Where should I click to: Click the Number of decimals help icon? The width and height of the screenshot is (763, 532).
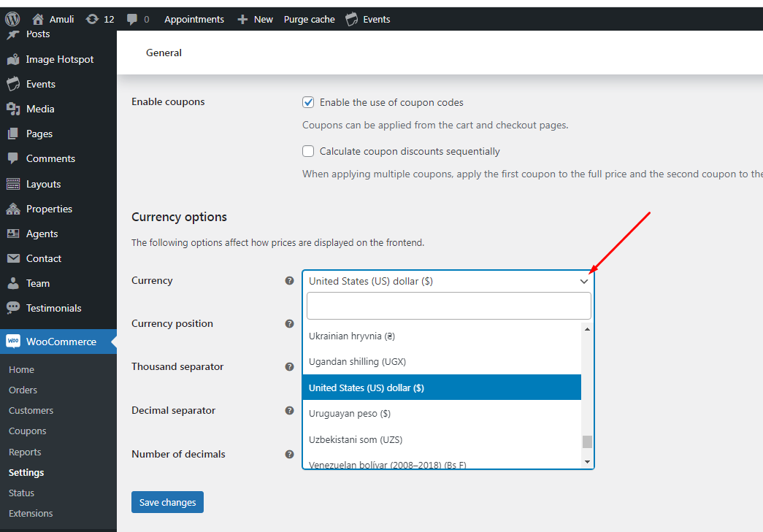point(290,454)
